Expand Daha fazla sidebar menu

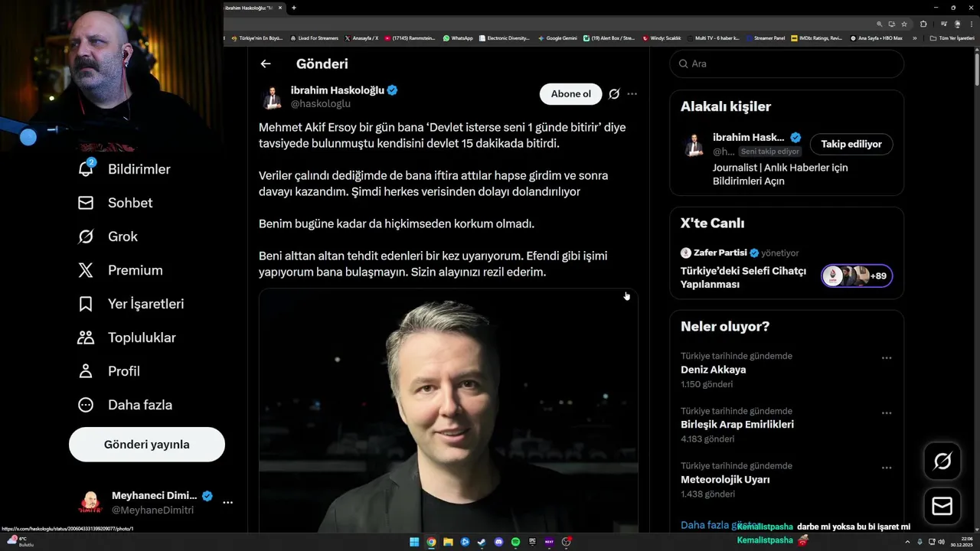[x=125, y=405]
